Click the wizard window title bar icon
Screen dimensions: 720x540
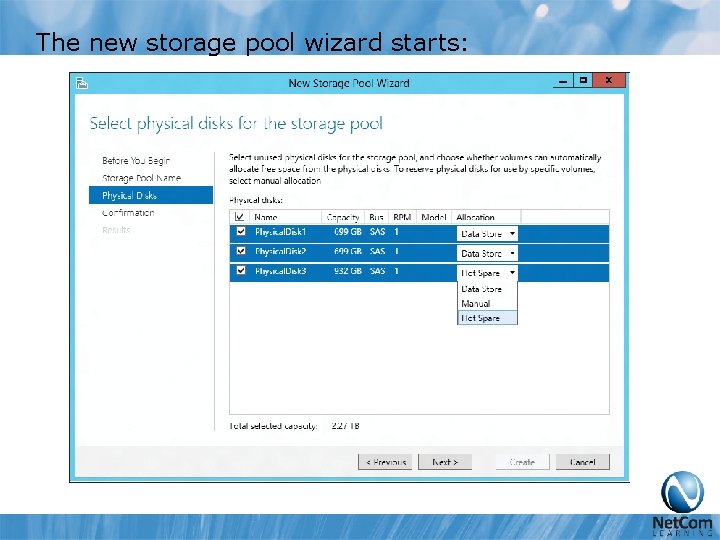point(82,83)
